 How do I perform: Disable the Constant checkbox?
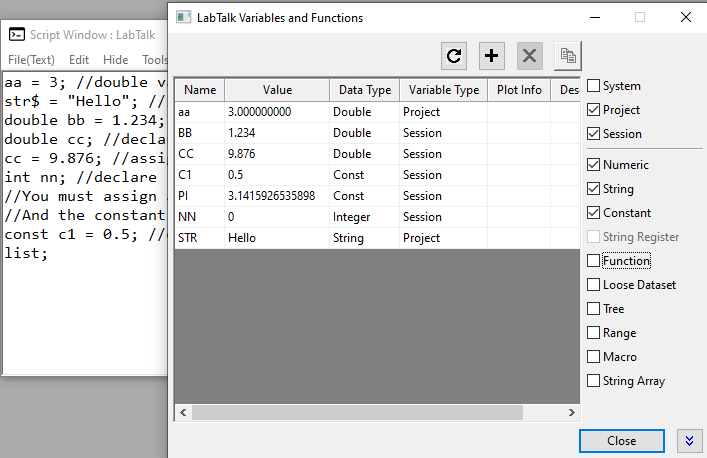coord(594,213)
